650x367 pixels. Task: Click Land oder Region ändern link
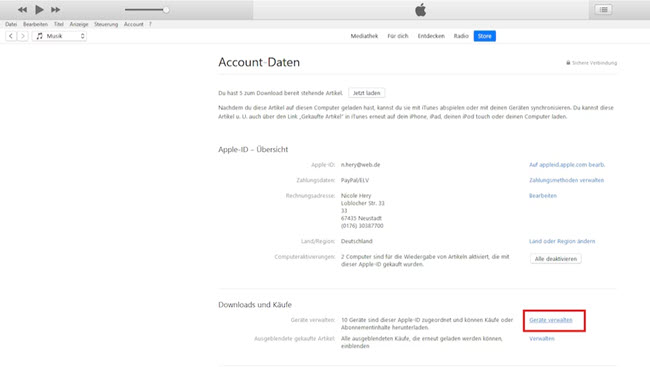coord(562,241)
